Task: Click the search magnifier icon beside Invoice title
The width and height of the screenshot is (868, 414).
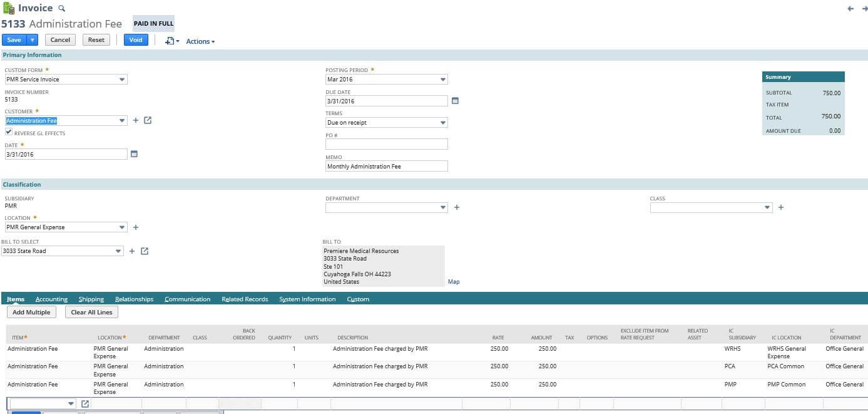Action: click(x=61, y=8)
